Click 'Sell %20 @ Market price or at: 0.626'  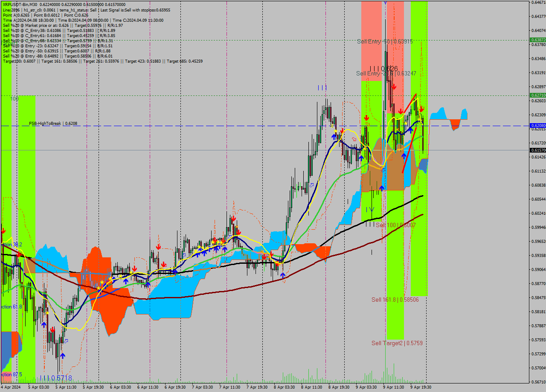63,25
